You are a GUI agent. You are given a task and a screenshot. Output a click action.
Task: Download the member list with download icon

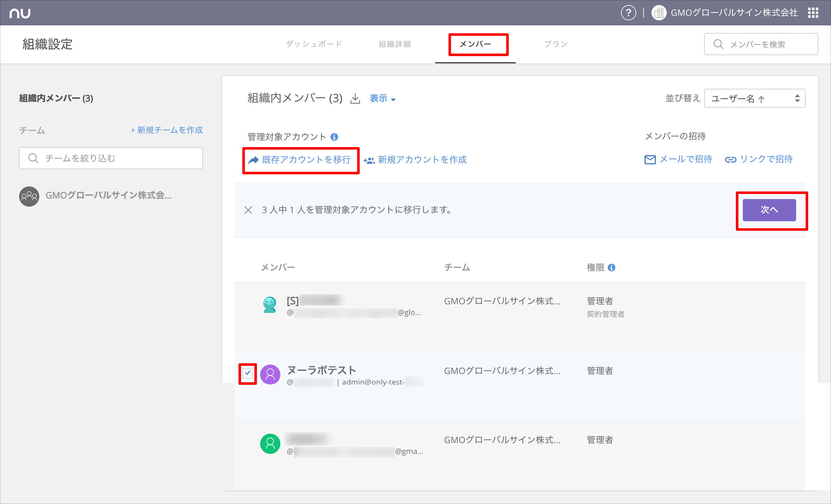pyautogui.click(x=355, y=99)
